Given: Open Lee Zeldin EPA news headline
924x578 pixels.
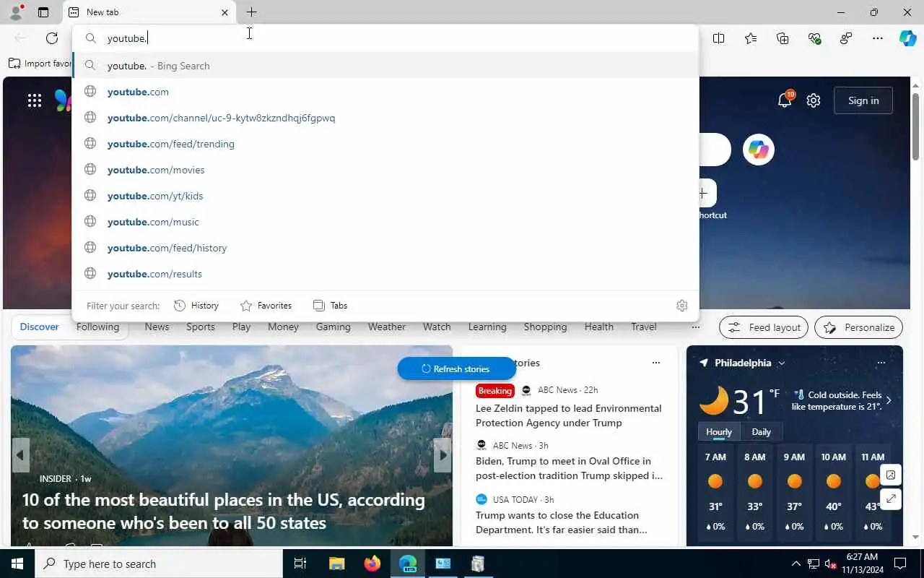Looking at the screenshot, I should pos(569,415).
